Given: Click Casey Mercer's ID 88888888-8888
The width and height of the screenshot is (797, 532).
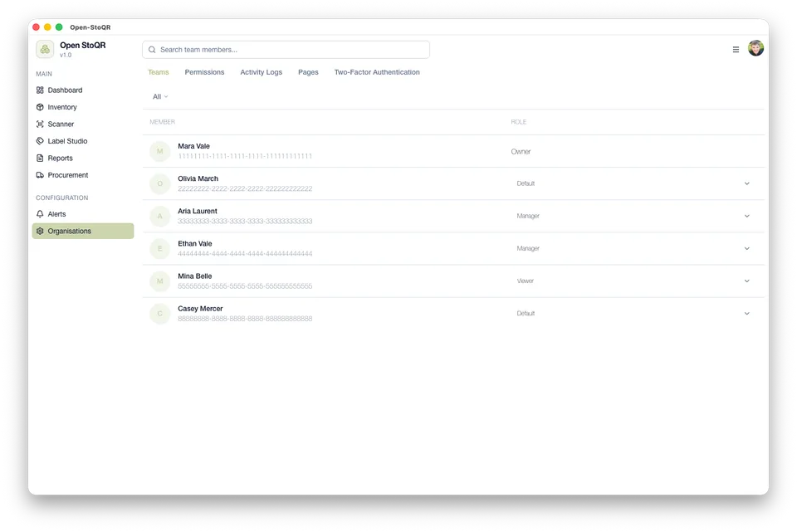Looking at the screenshot, I should [245, 319].
